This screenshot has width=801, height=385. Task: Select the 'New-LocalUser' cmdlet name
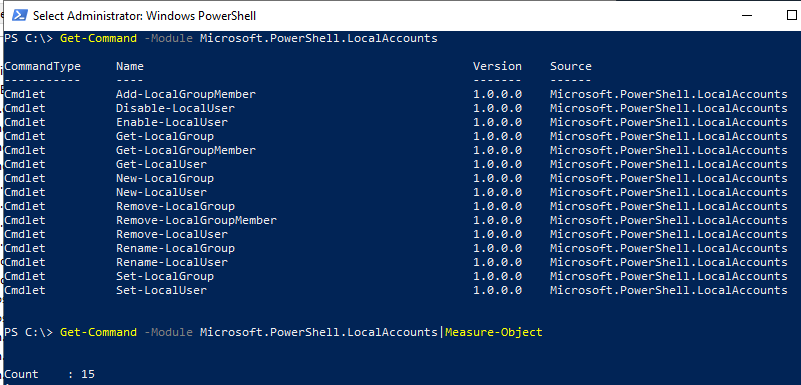(161, 192)
